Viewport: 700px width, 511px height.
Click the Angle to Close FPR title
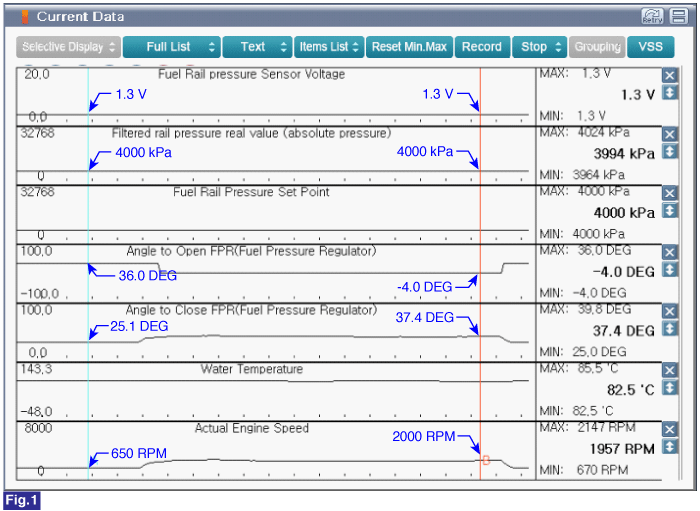point(251,310)
